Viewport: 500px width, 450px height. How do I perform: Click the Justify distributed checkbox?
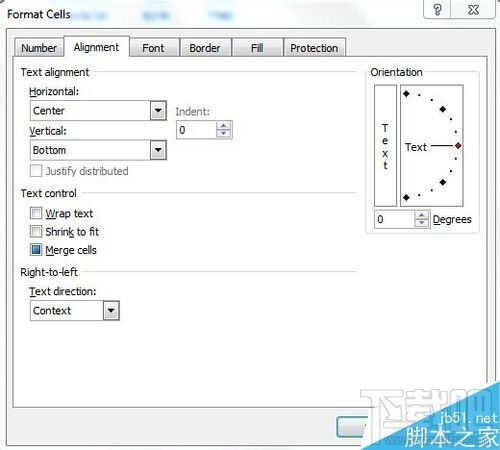[36, 171]
